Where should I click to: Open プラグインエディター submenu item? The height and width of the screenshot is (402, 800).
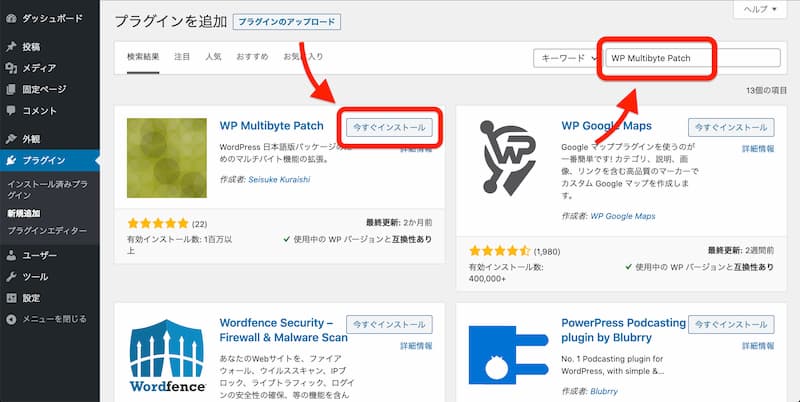[47, 231]
